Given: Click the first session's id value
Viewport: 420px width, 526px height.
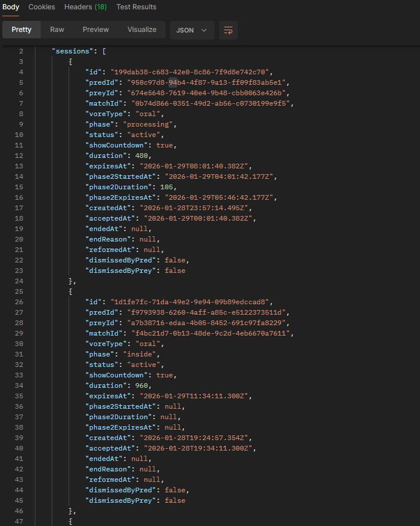Looking at the screenshot, I should pyautogui.click(x=191, y=72).
